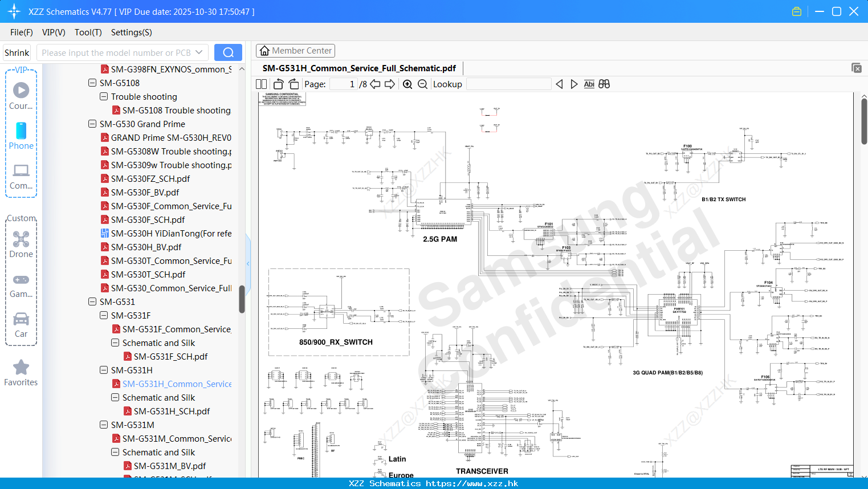Collapse SM-G530 Grand Prime node

pos(92,124)
